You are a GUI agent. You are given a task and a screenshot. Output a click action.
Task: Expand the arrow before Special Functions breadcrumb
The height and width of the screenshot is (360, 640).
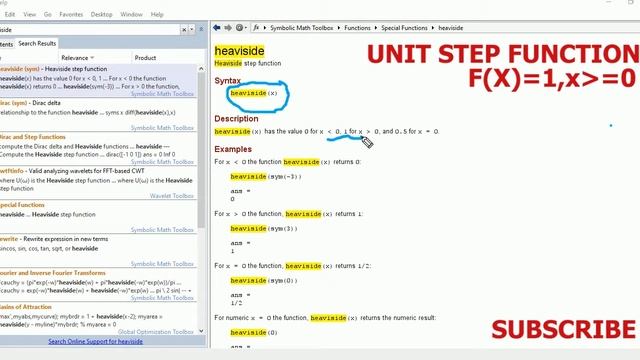click(x=376, y=28)
